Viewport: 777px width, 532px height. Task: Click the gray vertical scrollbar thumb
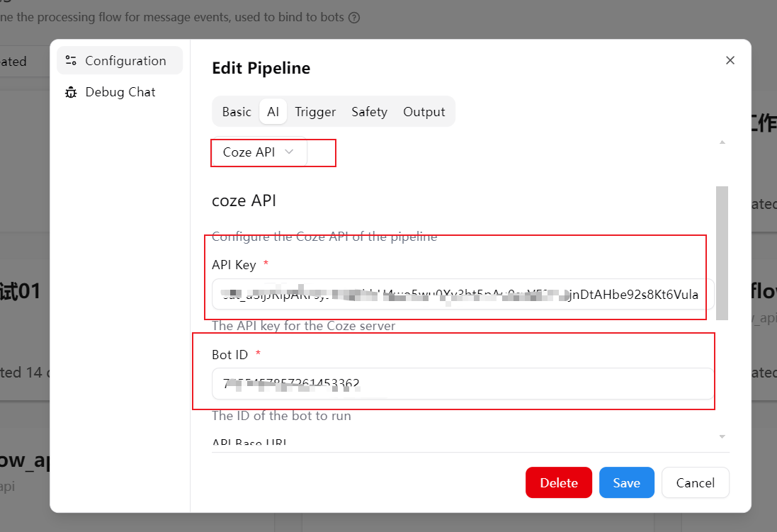(722, 251)
